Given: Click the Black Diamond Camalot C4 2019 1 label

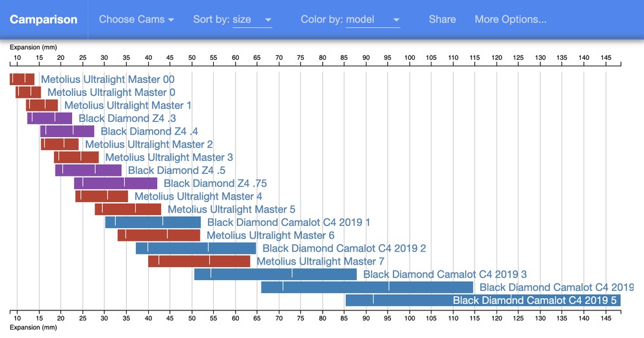Looking at the screenshot, I should tap(289, 223).
